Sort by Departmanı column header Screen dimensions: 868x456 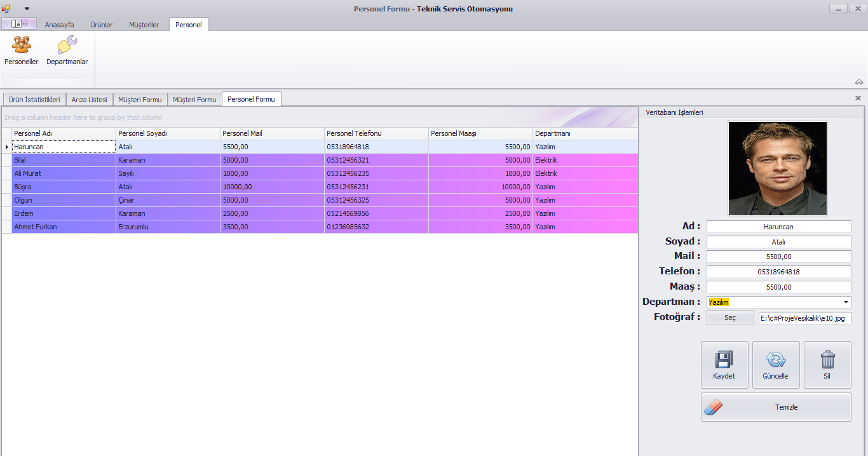585,133
